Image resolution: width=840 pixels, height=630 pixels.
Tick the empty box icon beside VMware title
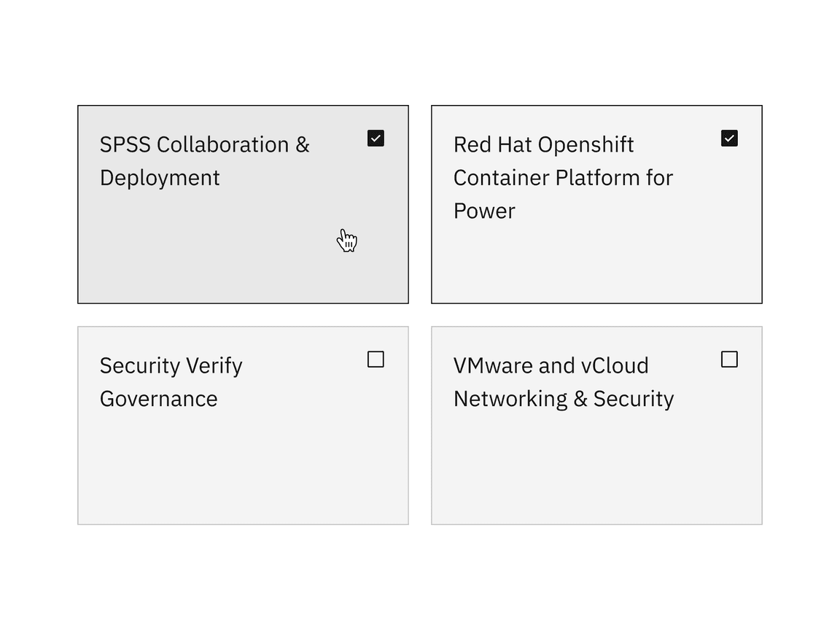click(729, 359)
